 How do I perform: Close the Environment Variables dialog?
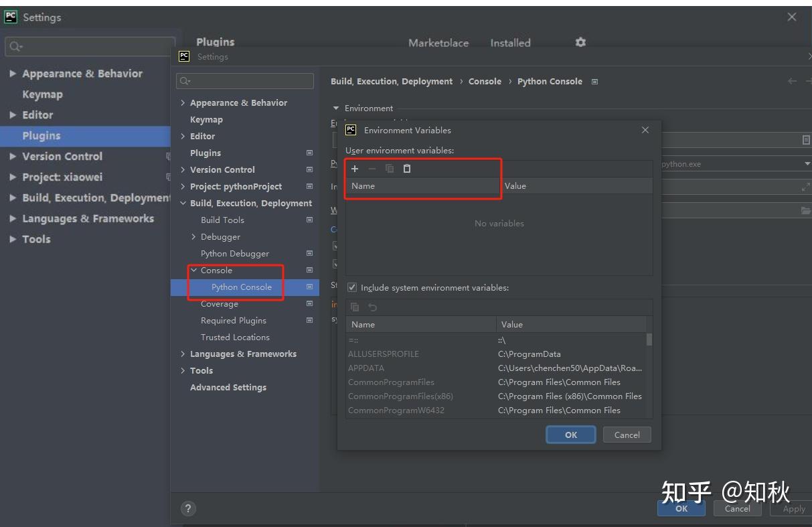pyautogui.click(x=645, y=130)
